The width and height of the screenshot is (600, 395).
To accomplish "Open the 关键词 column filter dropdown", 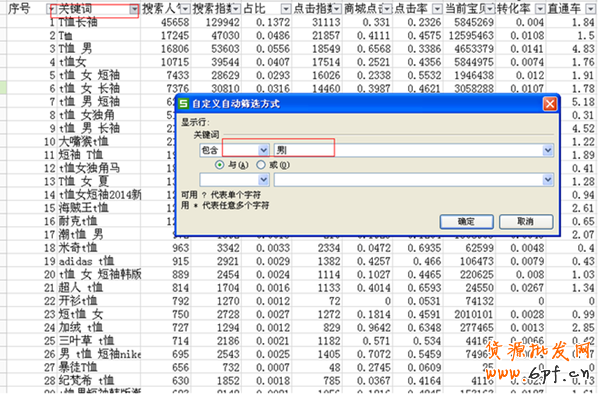I will click(134, 9).
